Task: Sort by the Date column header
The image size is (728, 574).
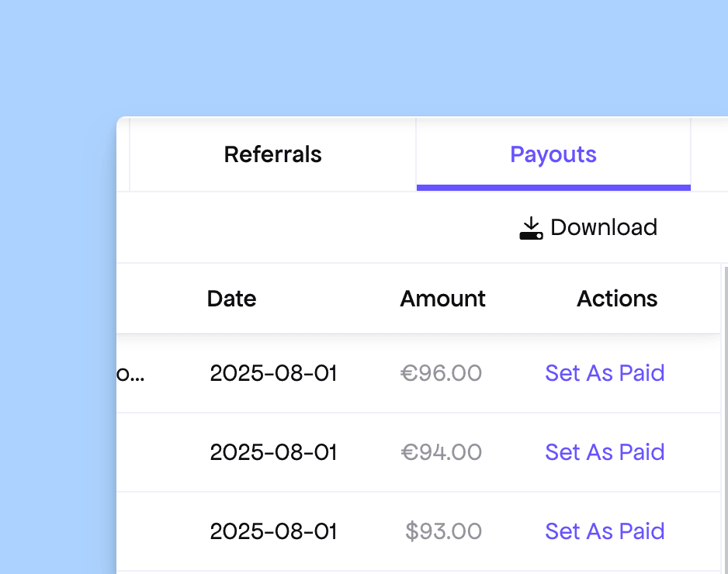Action: coord(231,299)
